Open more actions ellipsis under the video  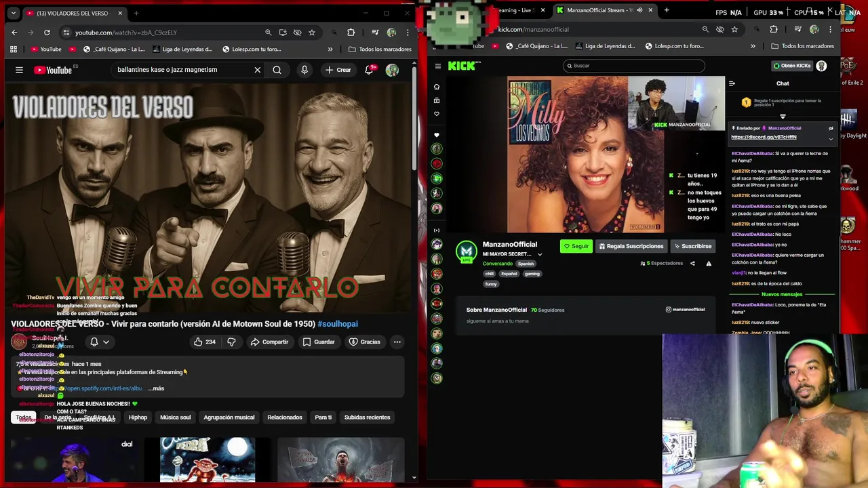pos(397,342)
